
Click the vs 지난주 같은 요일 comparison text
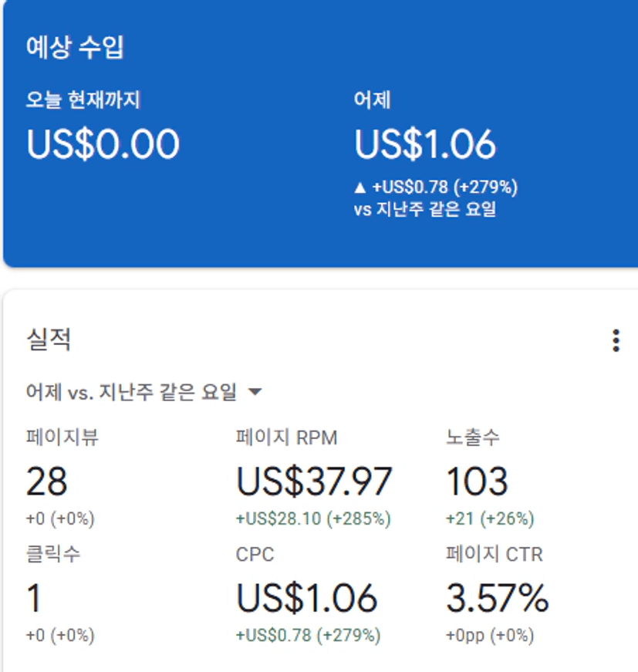click(425, 209)
